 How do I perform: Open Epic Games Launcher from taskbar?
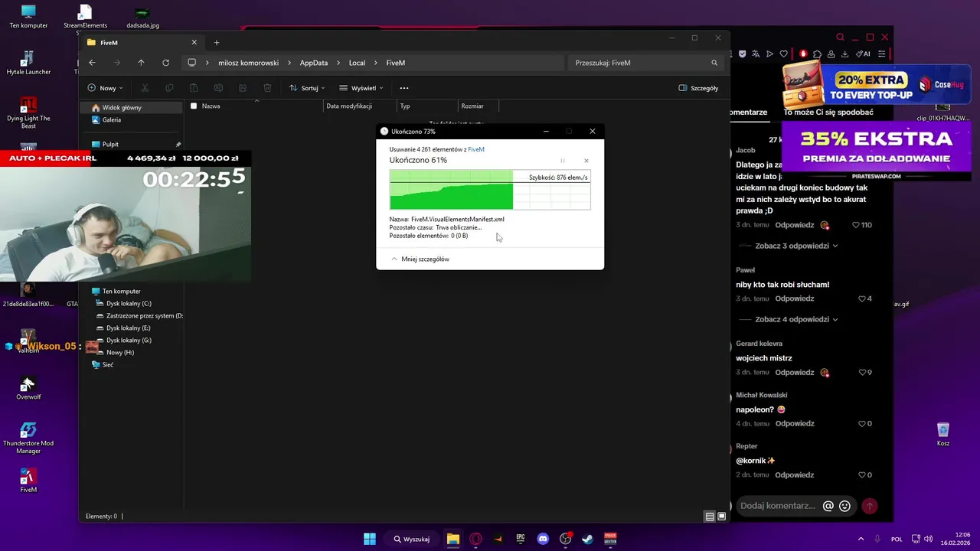tap(521, 539)
